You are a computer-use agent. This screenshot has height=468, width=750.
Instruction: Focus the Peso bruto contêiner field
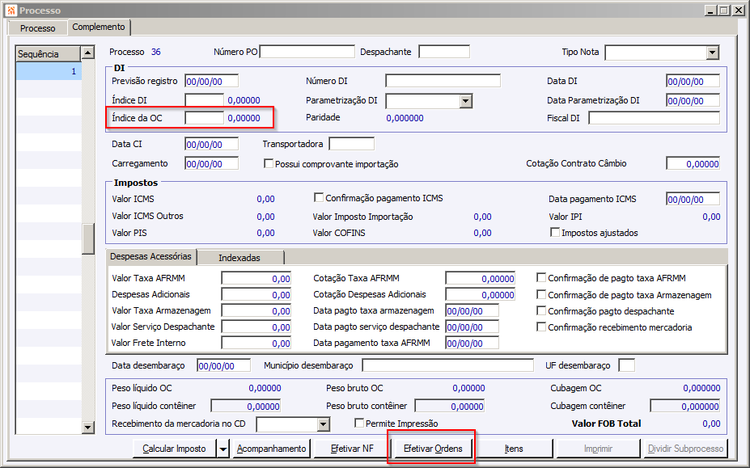450,406
